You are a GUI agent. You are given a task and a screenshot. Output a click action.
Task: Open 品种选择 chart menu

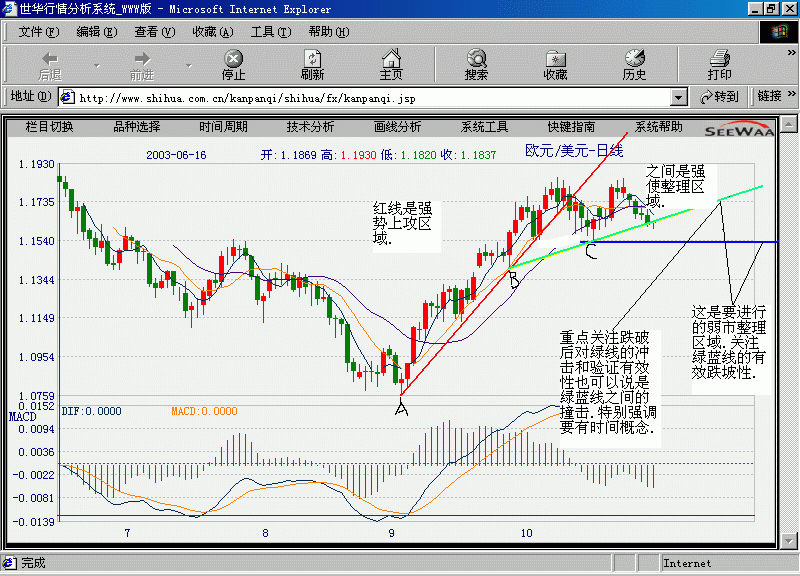pos(137,127)
